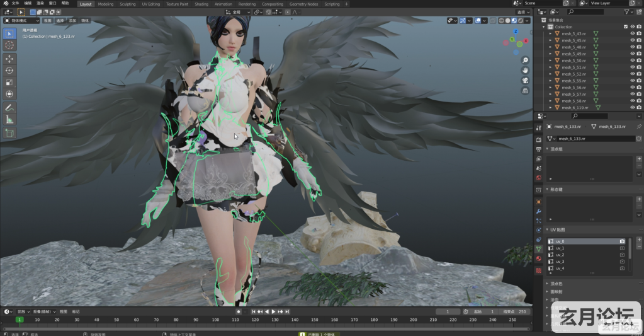Image resolution: width=644 pixels, height=336 pixels.
Task: Switch to the Sculpting workspace tab
Action: pyautogui.click(x=127, y=4)
